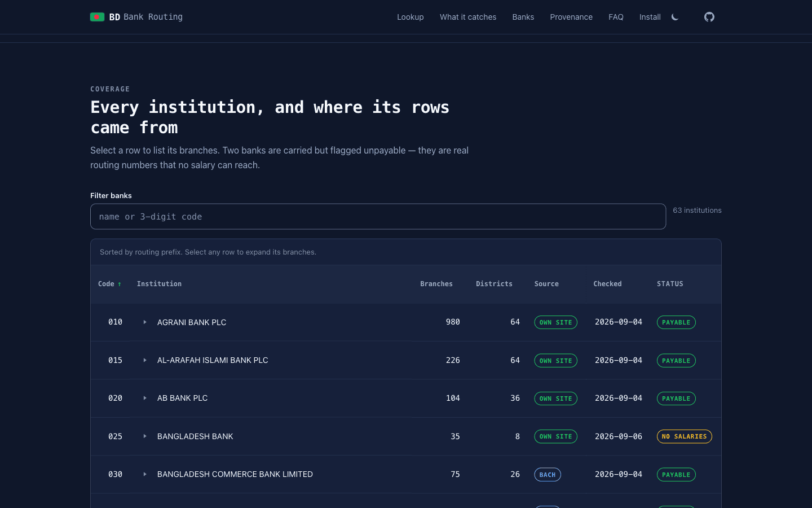Open Install nav link
This screenshot has height=508, width=812.
pos(650,17)
